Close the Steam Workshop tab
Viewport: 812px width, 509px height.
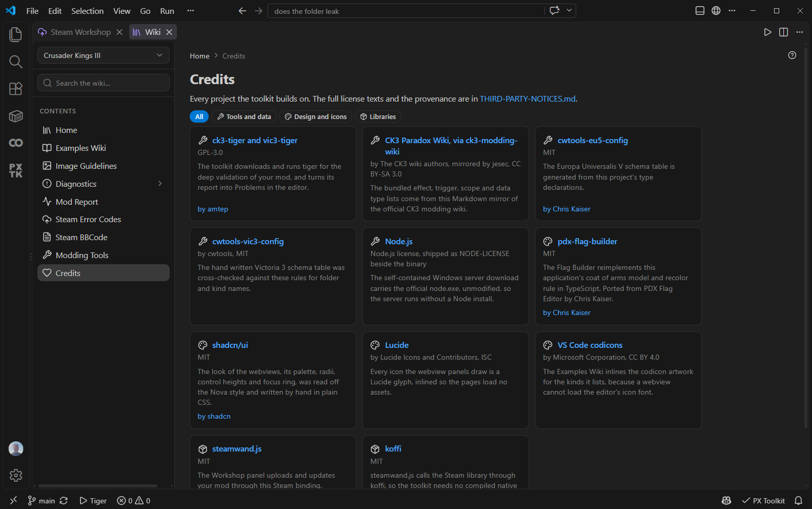pos(119,32)
